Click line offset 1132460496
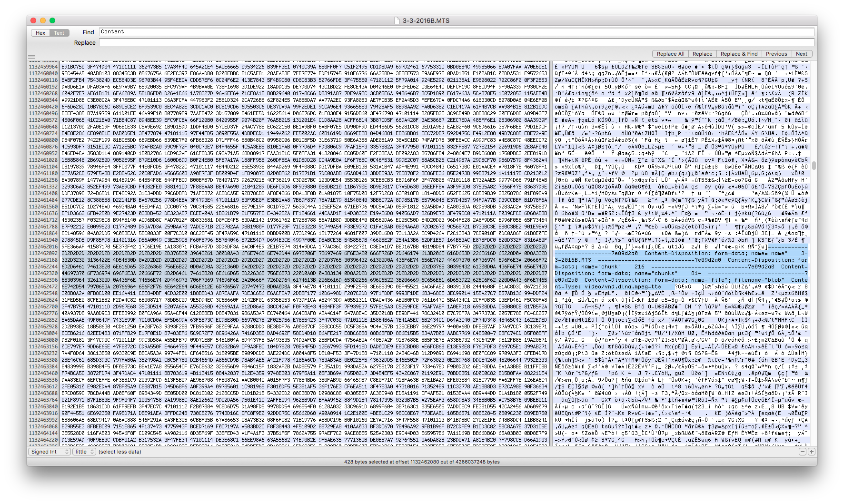The image size is (844, 504). click(x=43, y=113)
